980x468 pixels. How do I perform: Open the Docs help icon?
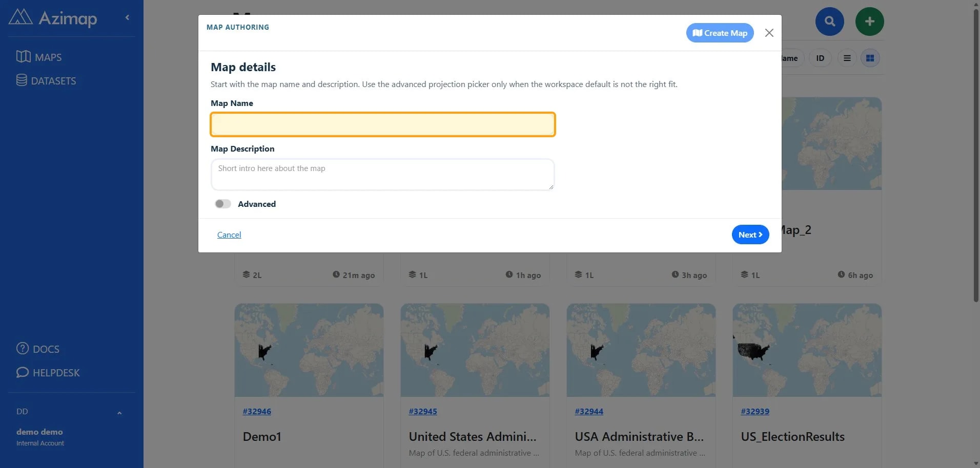[23, 349]
